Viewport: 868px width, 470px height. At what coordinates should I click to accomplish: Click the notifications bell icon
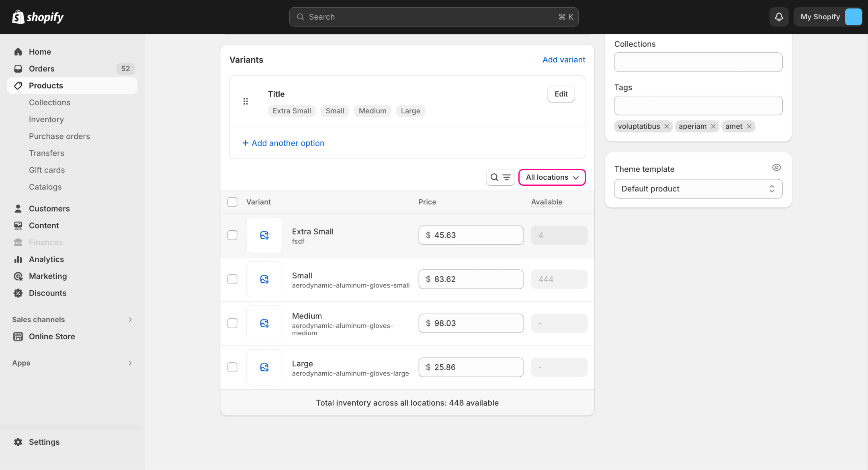(778, 17)
